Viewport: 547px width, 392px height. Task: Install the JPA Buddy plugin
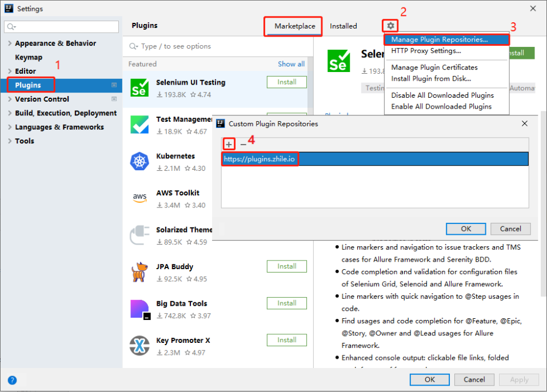click(287, 266)
